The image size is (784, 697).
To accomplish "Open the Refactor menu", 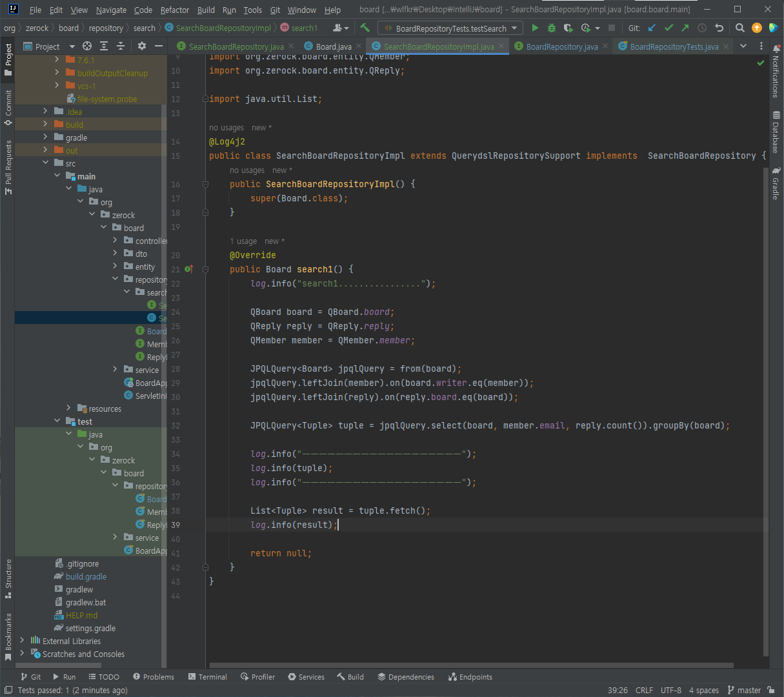I will coord(174,10).
